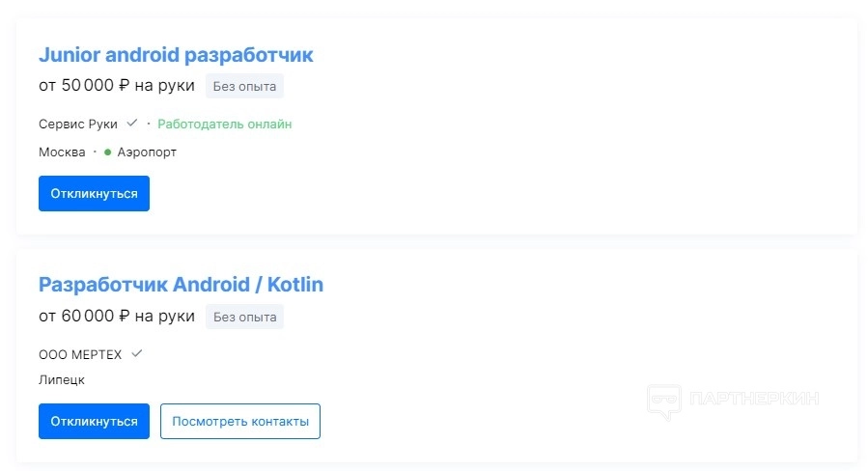Select the Аэропорт metro station label

(147, 152)
